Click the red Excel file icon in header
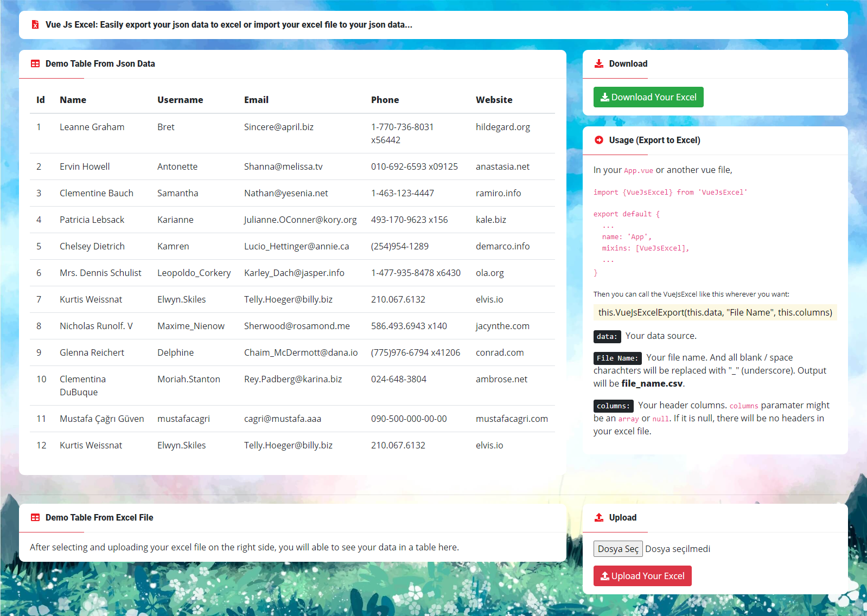This screenshot has height=616, width=867. [35, 25]
